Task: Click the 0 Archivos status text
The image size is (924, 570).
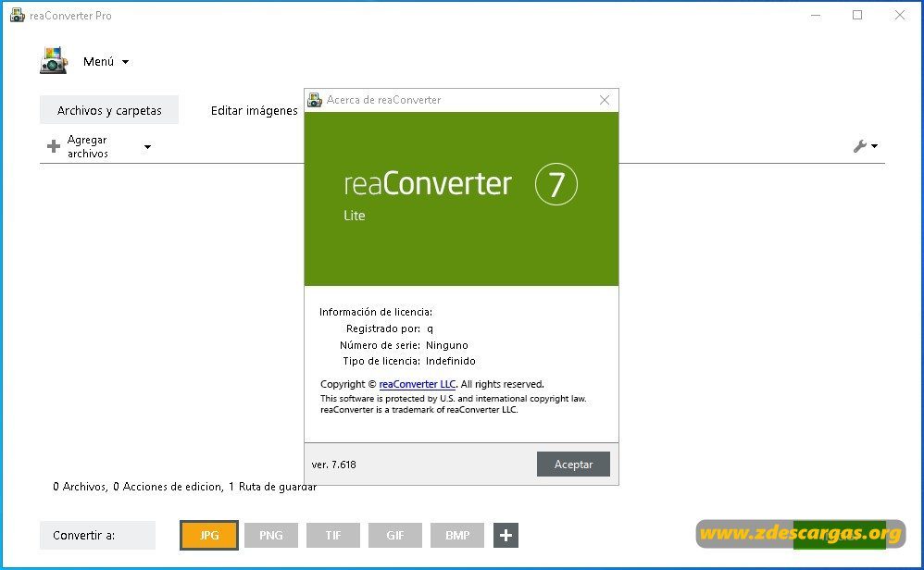Action: click(81, 487)
